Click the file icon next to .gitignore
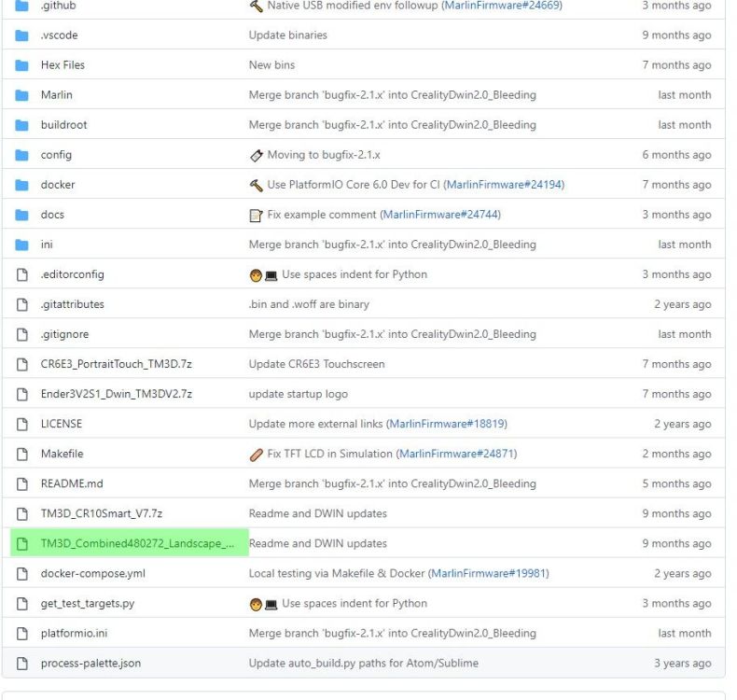Screen dimensions: 737x700 (x=22, y=335)
